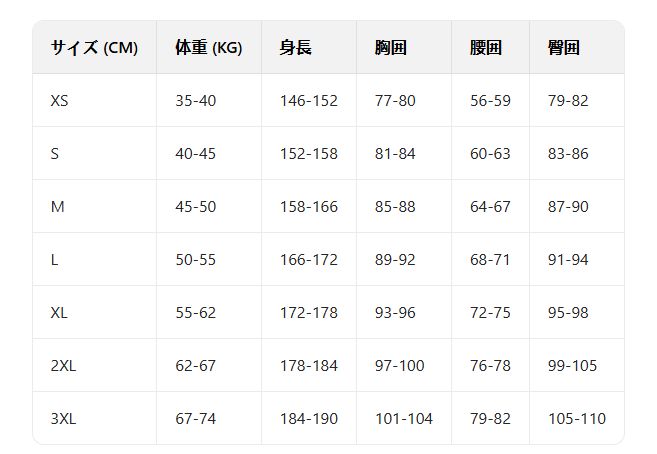Click the 体重 (KG) column header
Viewport: 657px width, 454px height.
click(x=208, y=47)
